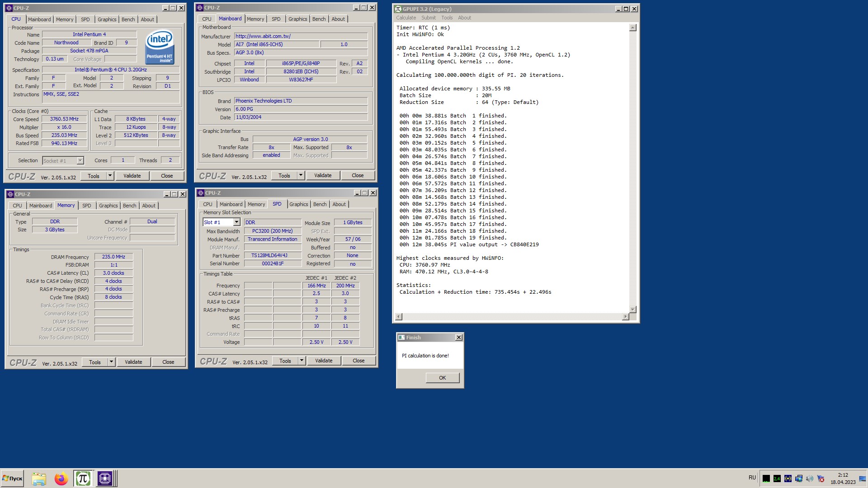Click the Finish dialog title icon
This screenshot has height=488, width=868.
(401, 338)
